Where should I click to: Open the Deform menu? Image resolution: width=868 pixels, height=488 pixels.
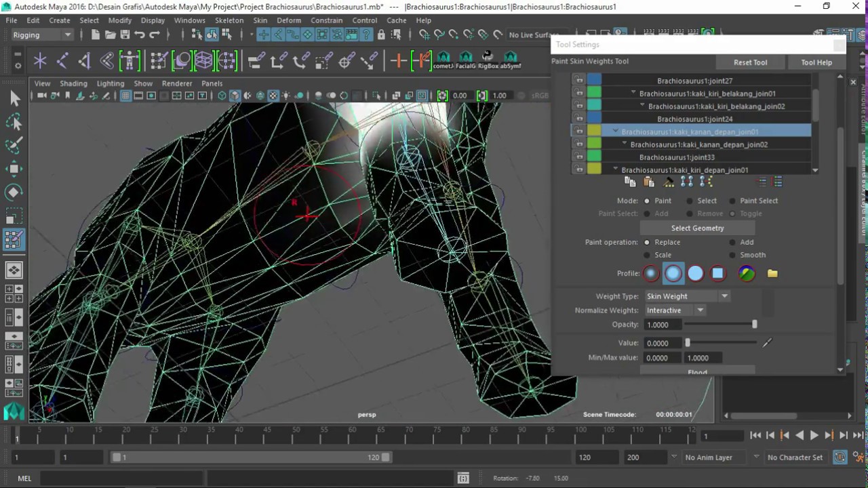click(x=289, y=20)
